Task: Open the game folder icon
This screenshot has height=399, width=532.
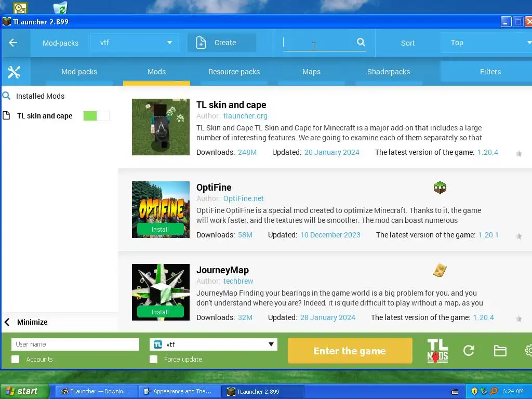Action: [x=500, y=351]
